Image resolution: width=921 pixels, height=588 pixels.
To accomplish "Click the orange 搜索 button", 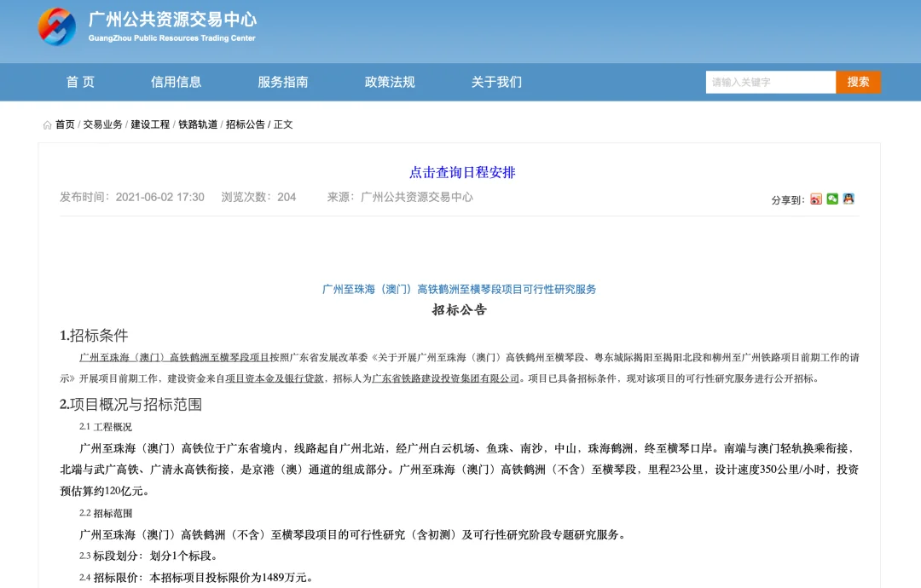I will tap(858, 82).
